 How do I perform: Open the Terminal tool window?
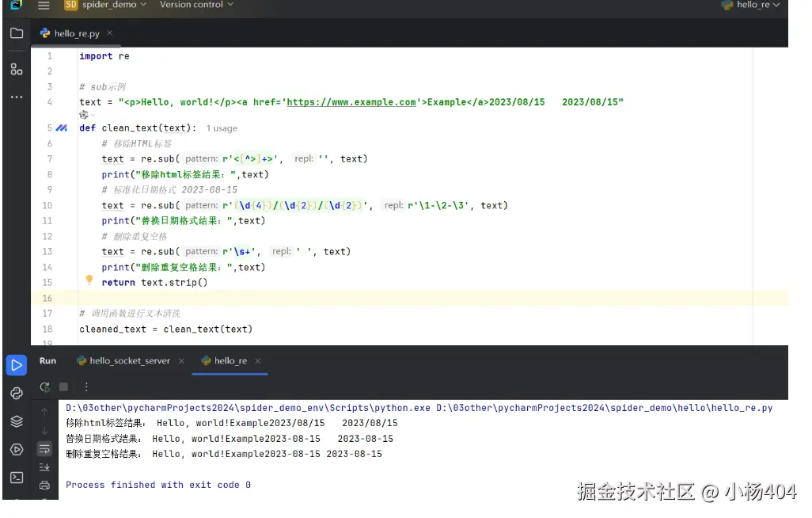click(x=17, y=477)
